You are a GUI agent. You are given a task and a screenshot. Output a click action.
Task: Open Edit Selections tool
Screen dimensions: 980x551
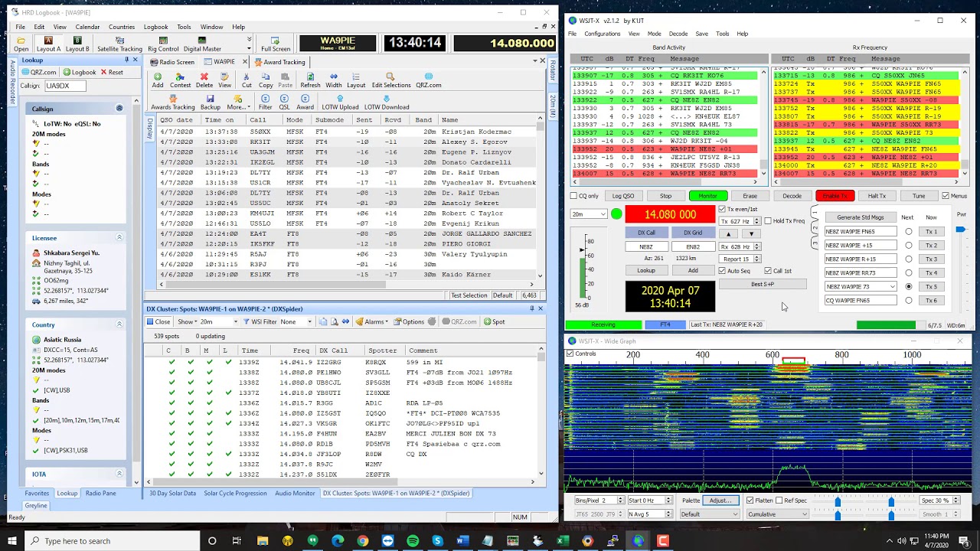click(391, 80)
